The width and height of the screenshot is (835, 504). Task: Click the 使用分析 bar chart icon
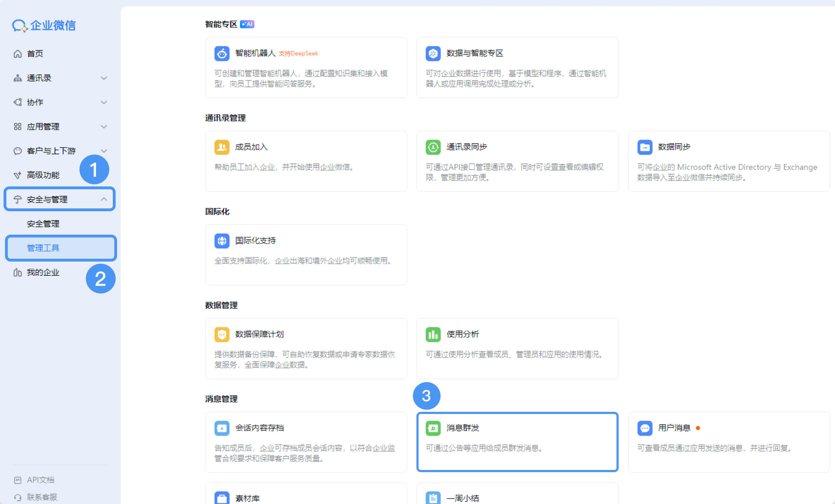(x=433, y=334)
